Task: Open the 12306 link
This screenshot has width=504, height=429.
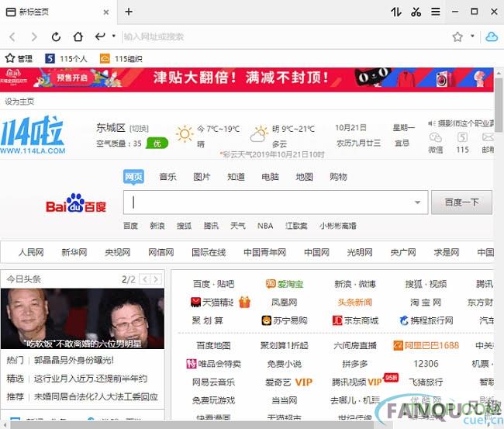Action: 426,364
